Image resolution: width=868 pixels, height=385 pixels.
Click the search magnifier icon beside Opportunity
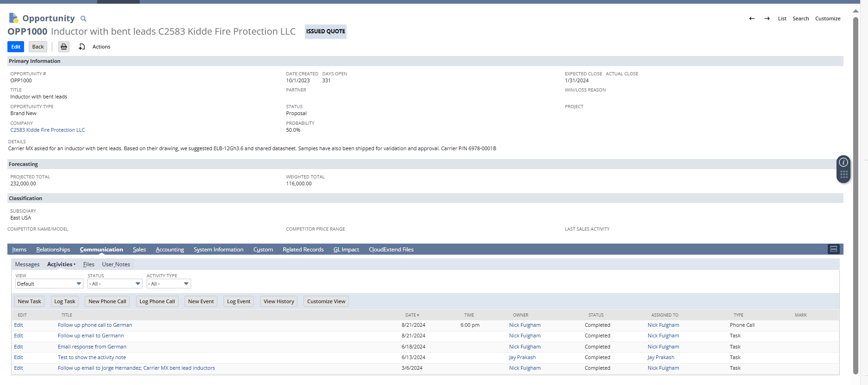tap(83, 19)
